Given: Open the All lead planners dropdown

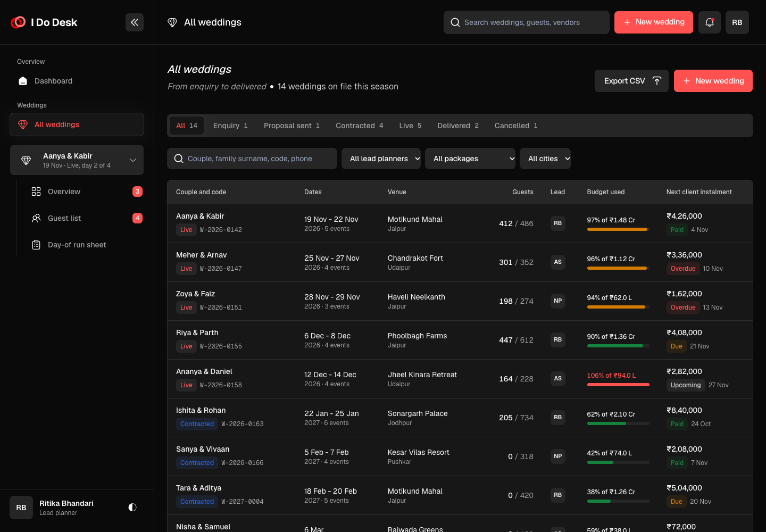Looking at the screenshot, I should point(381,159).
